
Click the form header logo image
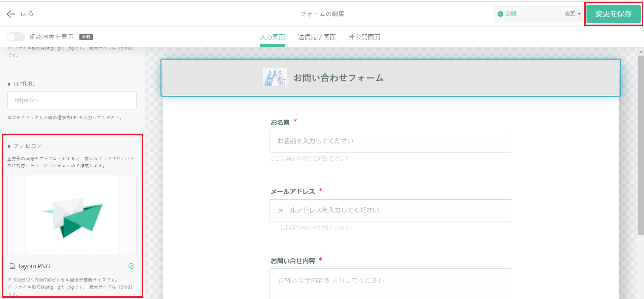pos(275,77)
